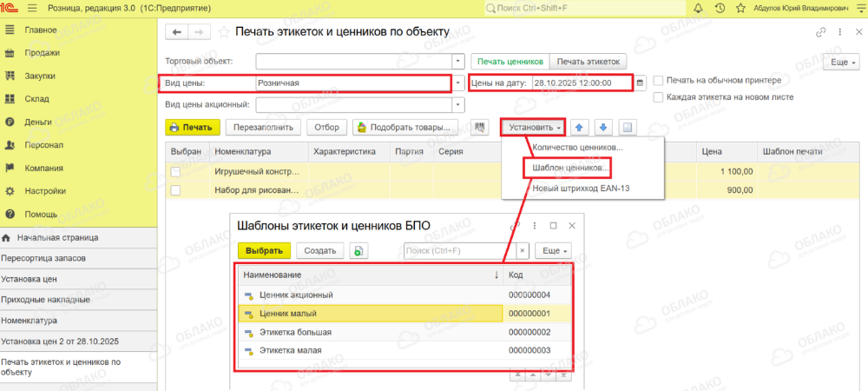Move the row up with blue arrow

coord(579,128)
